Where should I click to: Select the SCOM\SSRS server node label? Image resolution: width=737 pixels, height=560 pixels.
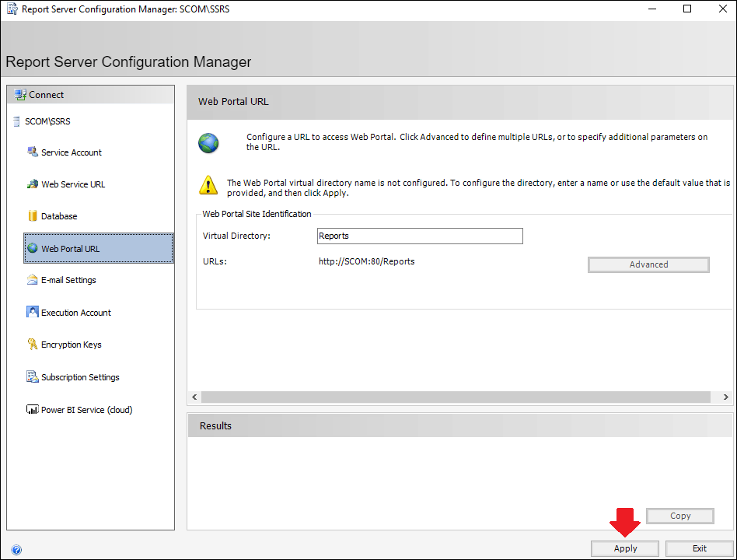[x=47, y=121]
